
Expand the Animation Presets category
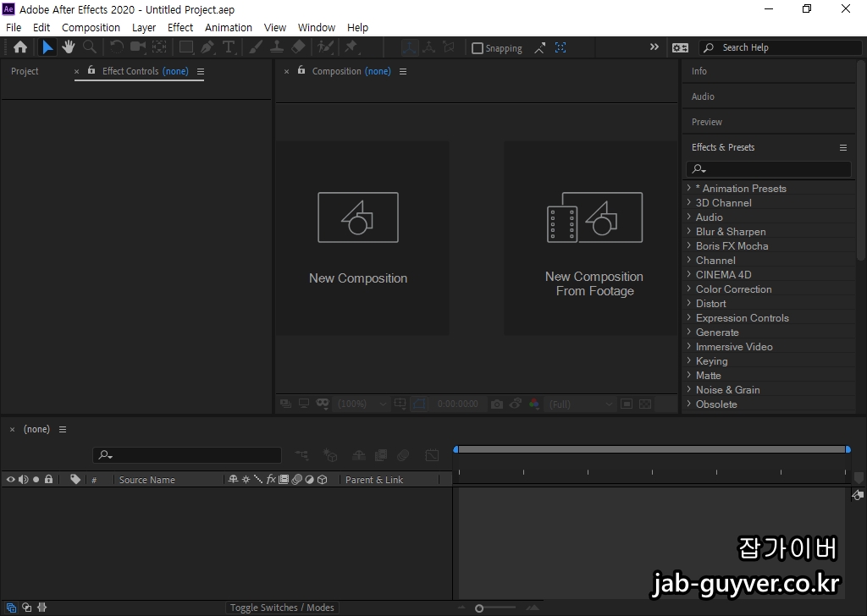pyautogui.click(x=689, y=188)
